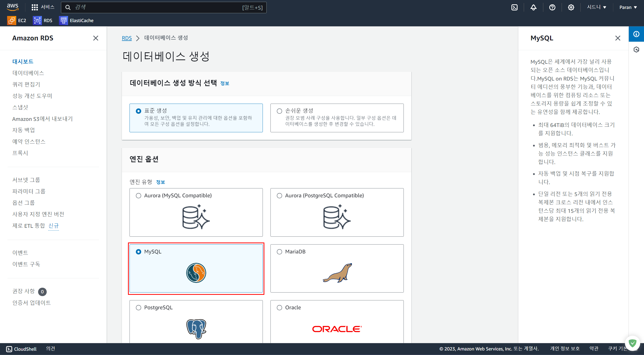Open the 시드니 region dropdown
Image resolution: width=644 pixels, height=355 pixels.
click(597, 7)
